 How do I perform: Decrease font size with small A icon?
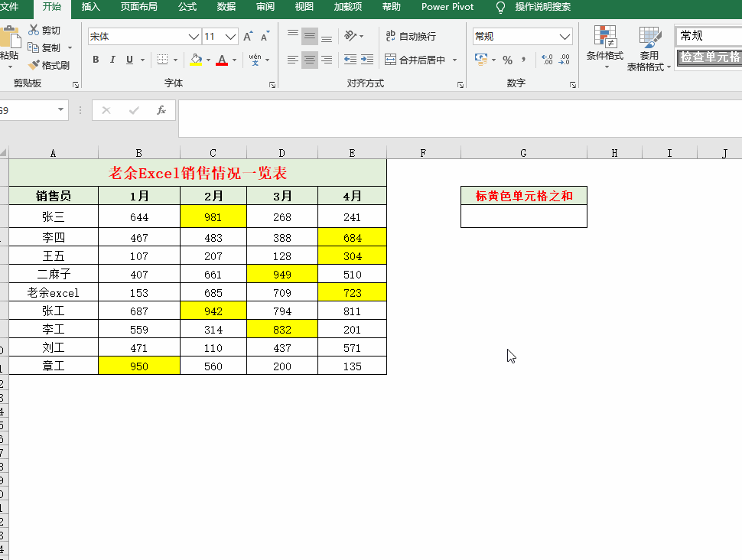point(265,37)
